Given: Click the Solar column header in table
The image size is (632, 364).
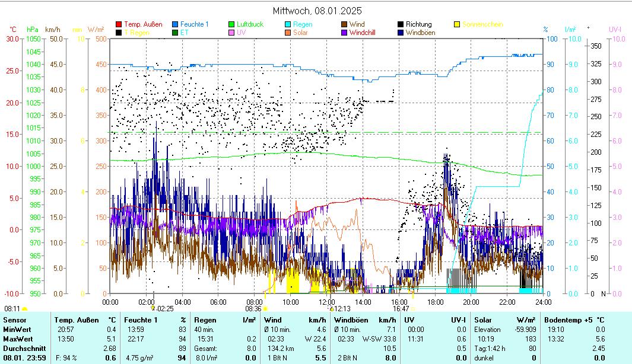Looking at the screenshot, I should (x=483, y=320).
